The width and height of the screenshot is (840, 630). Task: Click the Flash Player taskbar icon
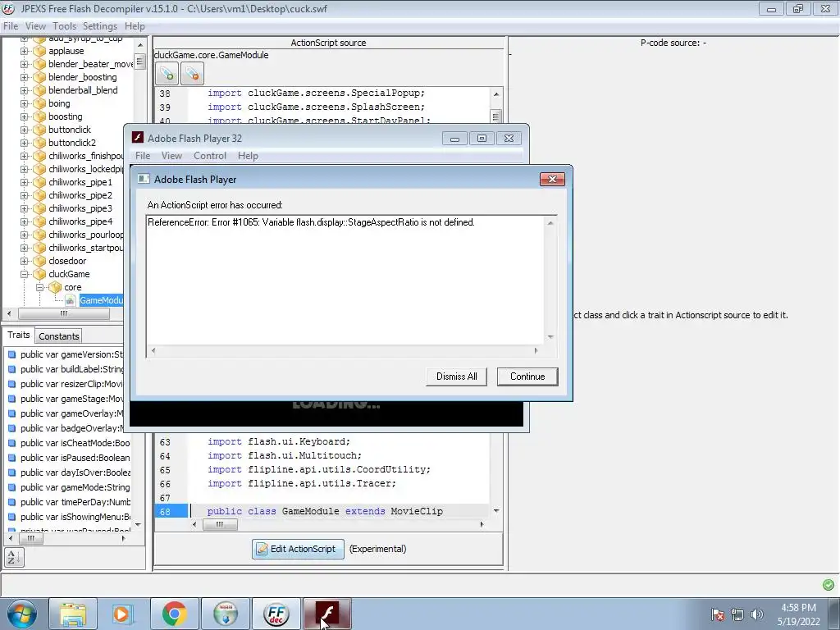326,614
